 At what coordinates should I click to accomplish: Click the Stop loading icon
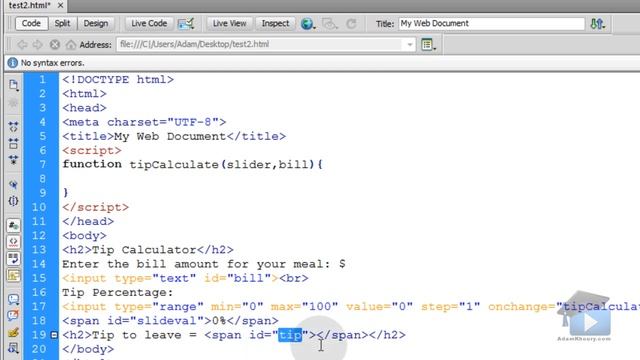(54, 44)
